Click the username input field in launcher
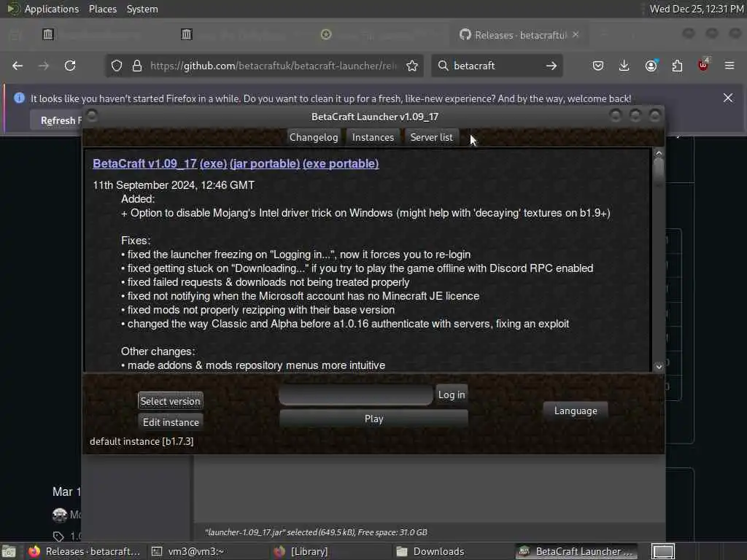The width and height of the screenshot is (747, 560). 356,394
